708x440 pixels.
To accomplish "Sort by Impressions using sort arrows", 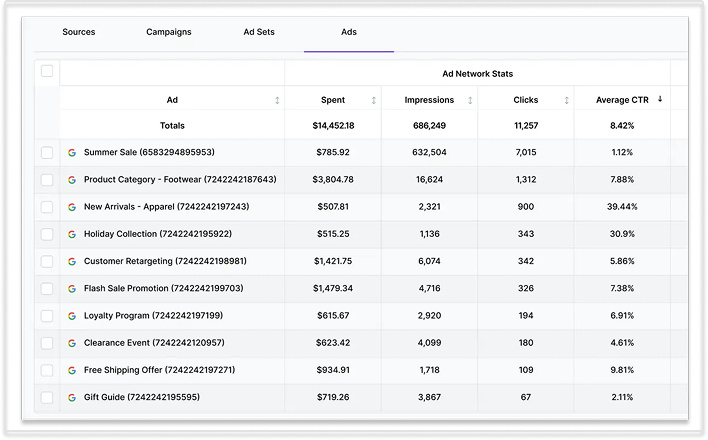I will [x=470, y=100].
